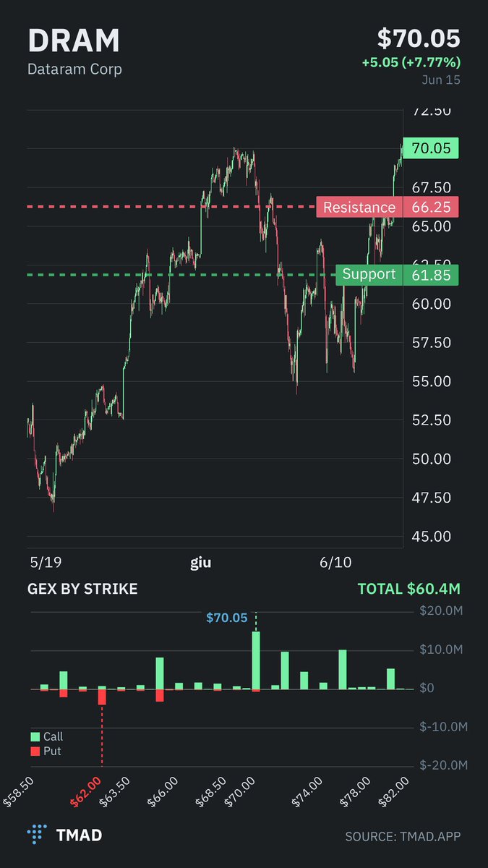Click the tallest call bar at $70.00 strike
The image size is (488, 868).
coord(256,660)
